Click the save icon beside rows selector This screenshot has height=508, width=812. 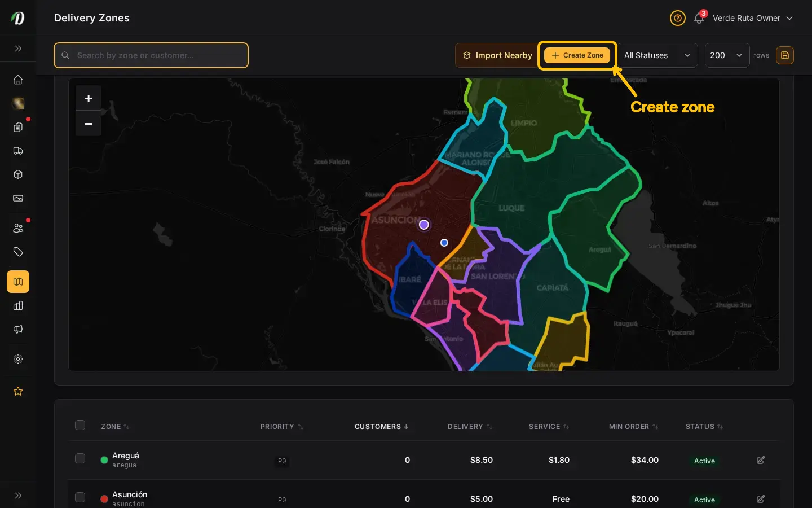pos(785,55)
